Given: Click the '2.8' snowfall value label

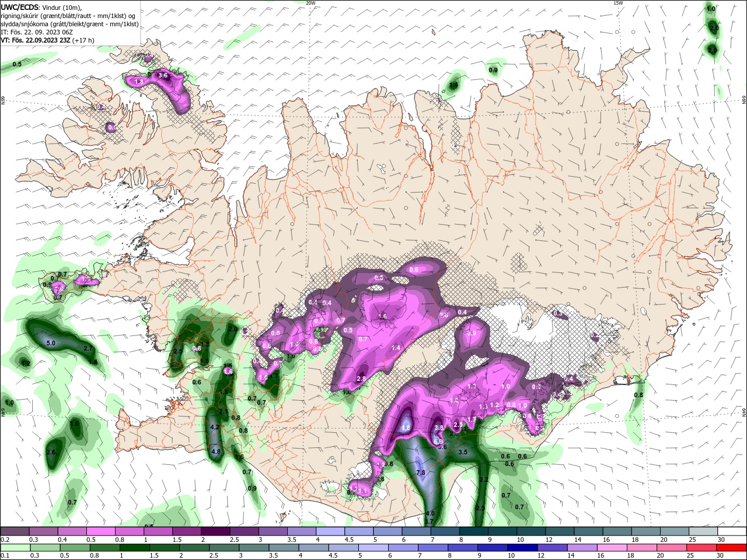Looking at the screenshot, I should [x=361, y=379].
